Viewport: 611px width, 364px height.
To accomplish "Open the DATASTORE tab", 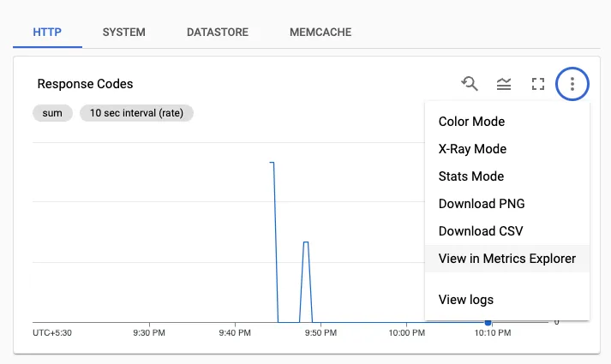I will click(218, 33).
